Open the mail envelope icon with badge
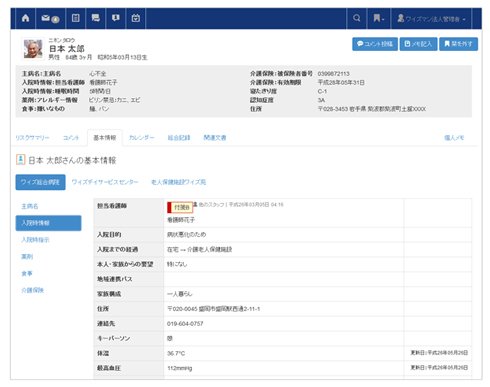Image resolution: width=490 pixels, height=387 pixels. pos(50,18)
